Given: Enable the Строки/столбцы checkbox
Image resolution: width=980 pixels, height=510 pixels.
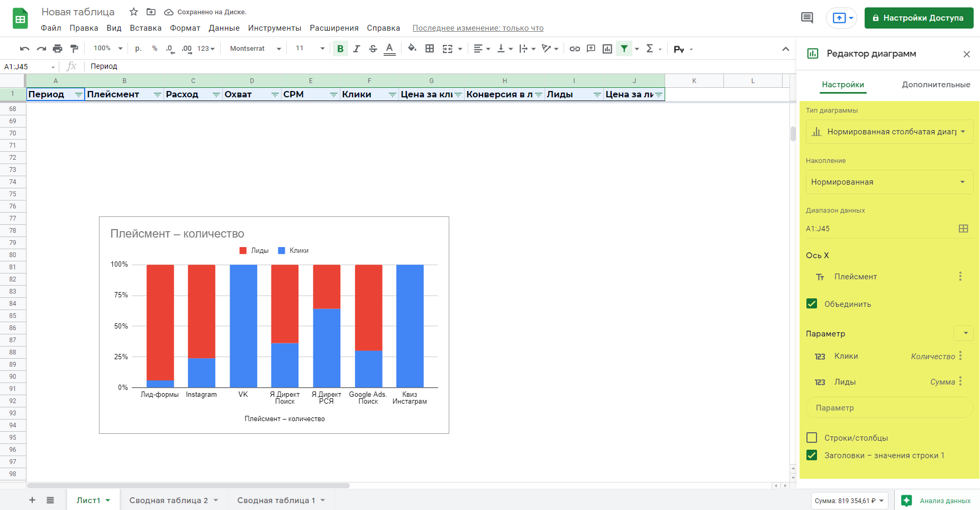Looking at the screenshot, I should (812, 438).
